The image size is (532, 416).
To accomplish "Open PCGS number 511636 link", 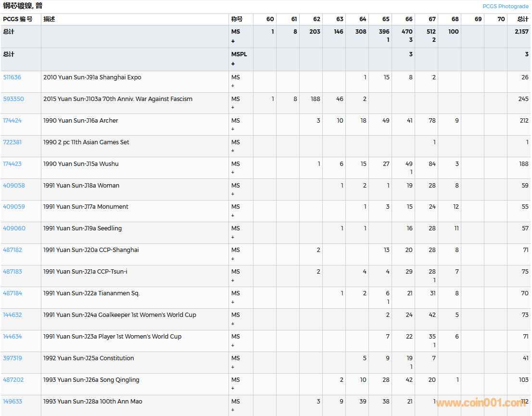I will 12,77.
